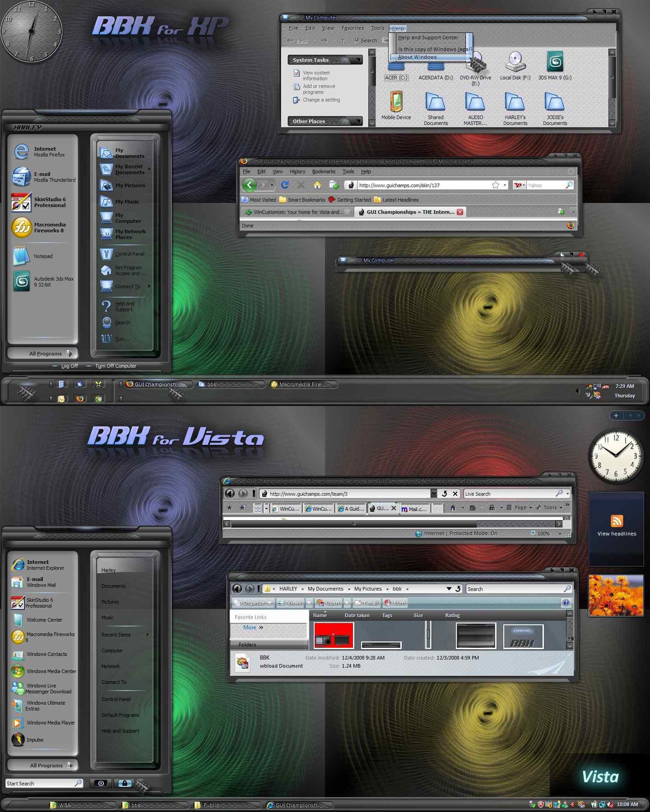Screen dimensions: 650x812
Task: Expand My Recent Documents submenu arrow
Action: point(149,169)
